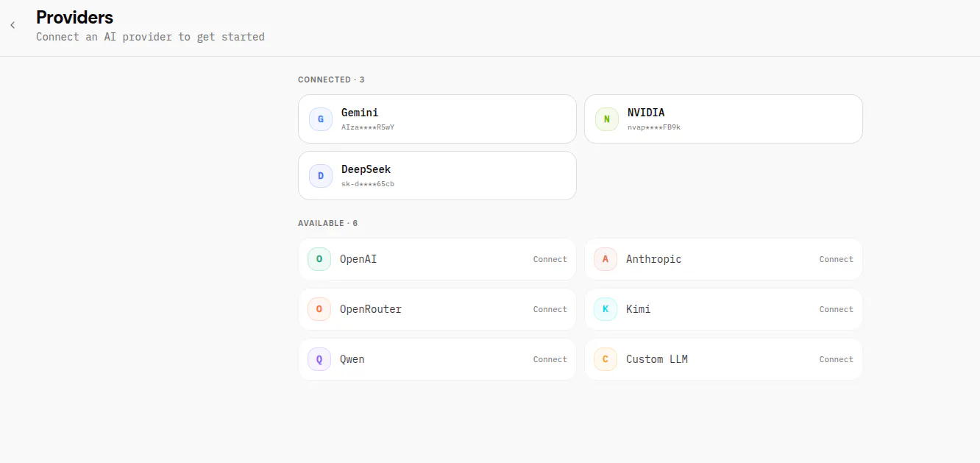The image size is (980, 463).
Task: Click the Gemini key AIza****R5wY
Action: tap(368, 127)
